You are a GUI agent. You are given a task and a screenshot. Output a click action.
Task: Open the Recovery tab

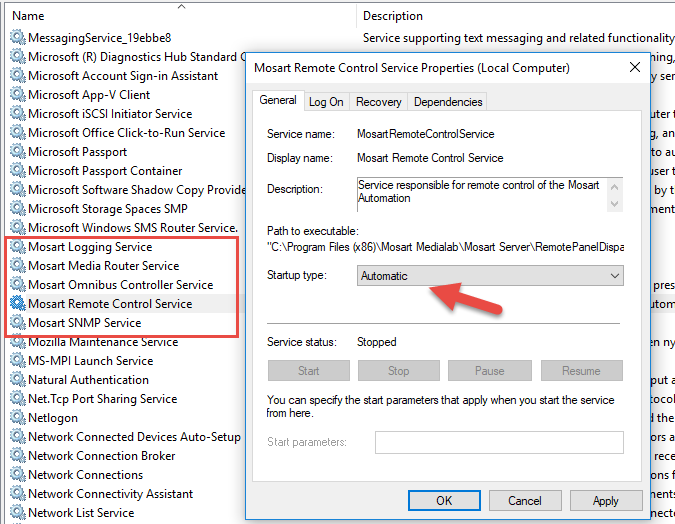(379, 101)
